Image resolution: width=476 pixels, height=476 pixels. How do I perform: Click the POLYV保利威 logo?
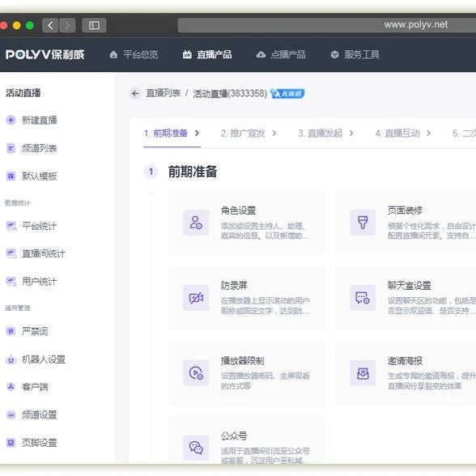click(45, 55)
